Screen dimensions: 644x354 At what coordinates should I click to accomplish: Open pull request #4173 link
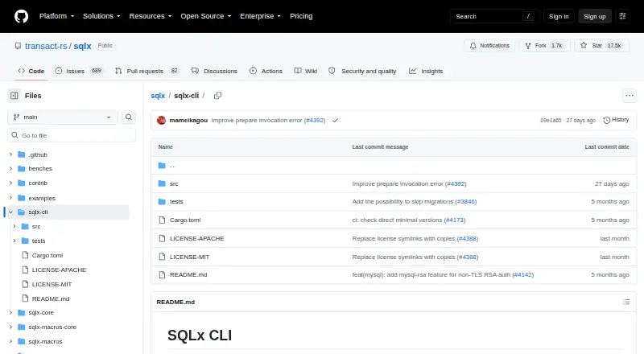(x=455, y=220)
